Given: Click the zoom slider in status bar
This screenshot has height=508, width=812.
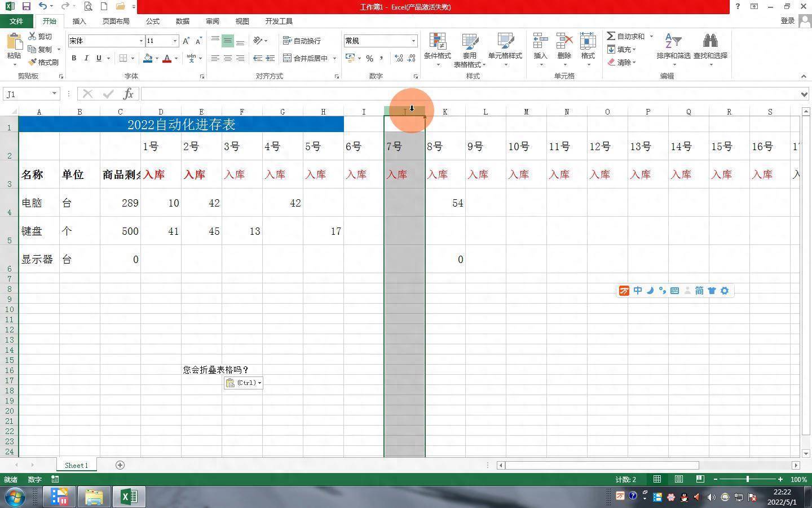Looking at the screenshot, I should click(748, 479).
